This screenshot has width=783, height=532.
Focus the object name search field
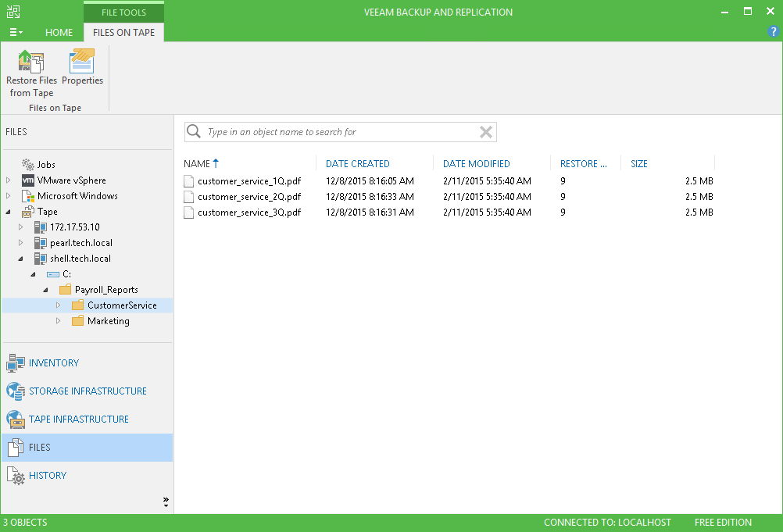click(341, 132)
